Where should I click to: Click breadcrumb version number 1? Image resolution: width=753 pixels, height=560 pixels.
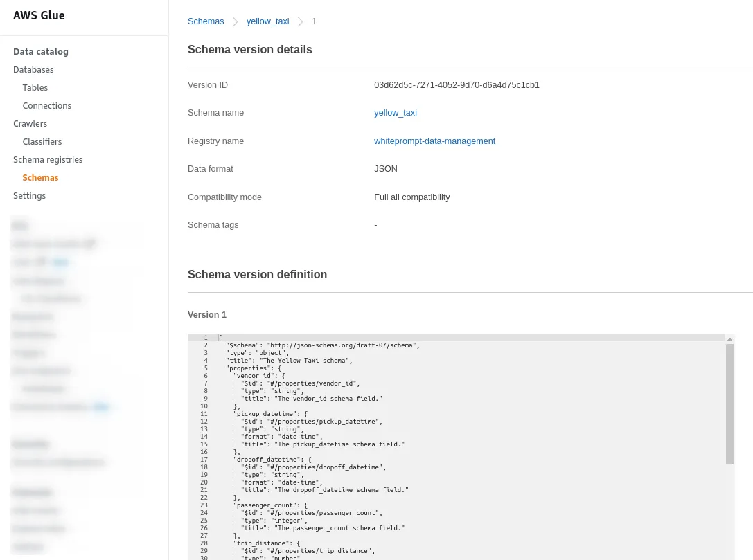click(x=314, y=21)
